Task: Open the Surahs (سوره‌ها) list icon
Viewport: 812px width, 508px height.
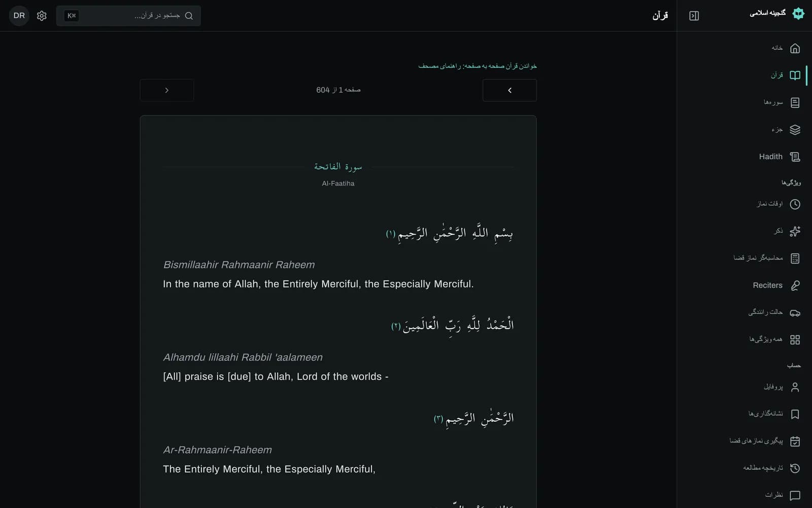Action: pyautogui.click(x=795, y=103)
